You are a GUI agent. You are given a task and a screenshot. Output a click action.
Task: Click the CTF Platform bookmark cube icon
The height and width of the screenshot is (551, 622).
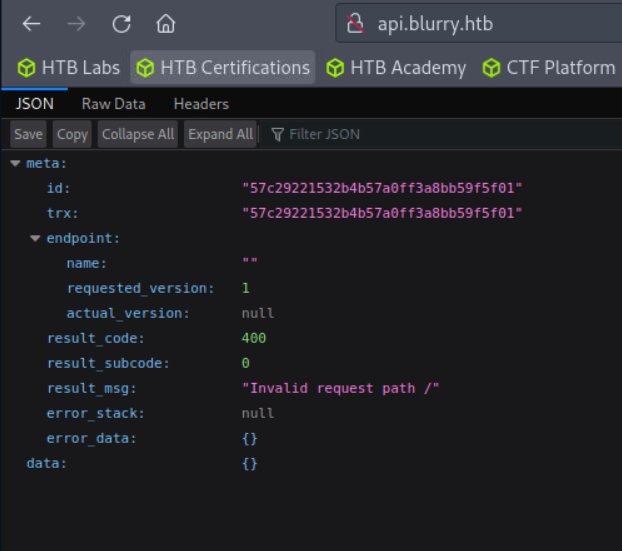pyautogui.click(x=491, y=68)
